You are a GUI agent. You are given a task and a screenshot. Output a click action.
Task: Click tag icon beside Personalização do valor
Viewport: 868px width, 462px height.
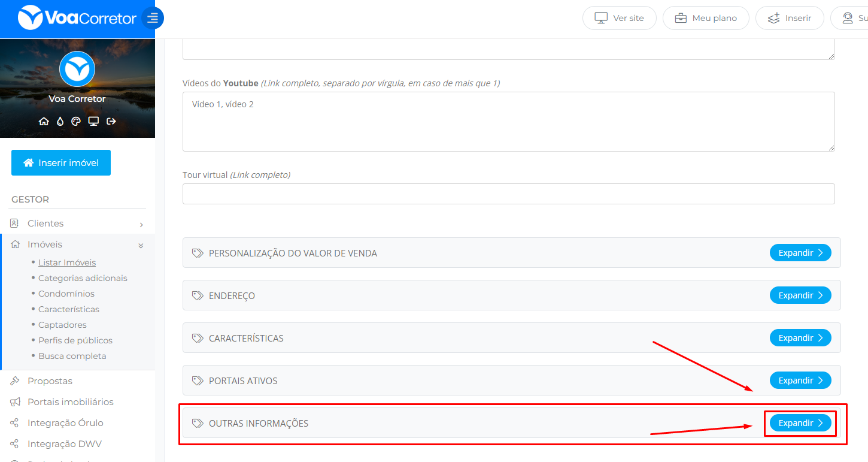(x=198, y=253)
